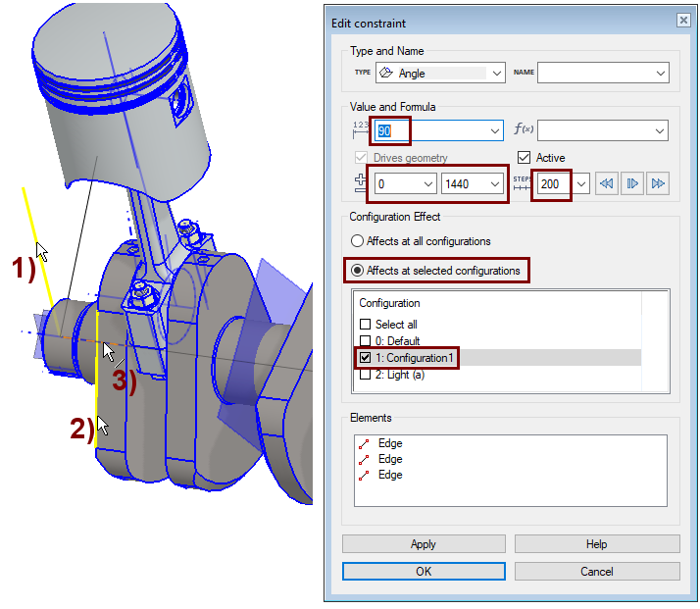
Task: Click the f(x) formula icon
Action: (524, 129)
